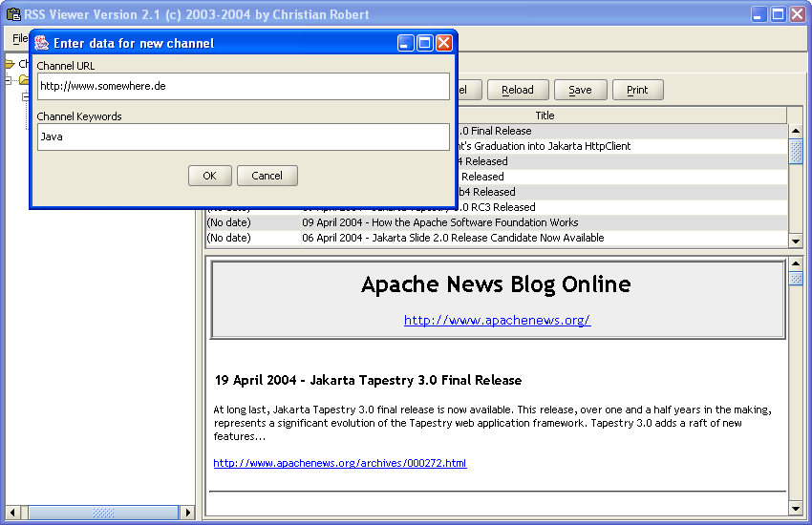Cancel the new channel dialog
The width and height of the screenshot is (812, 525).
[267, 176]
